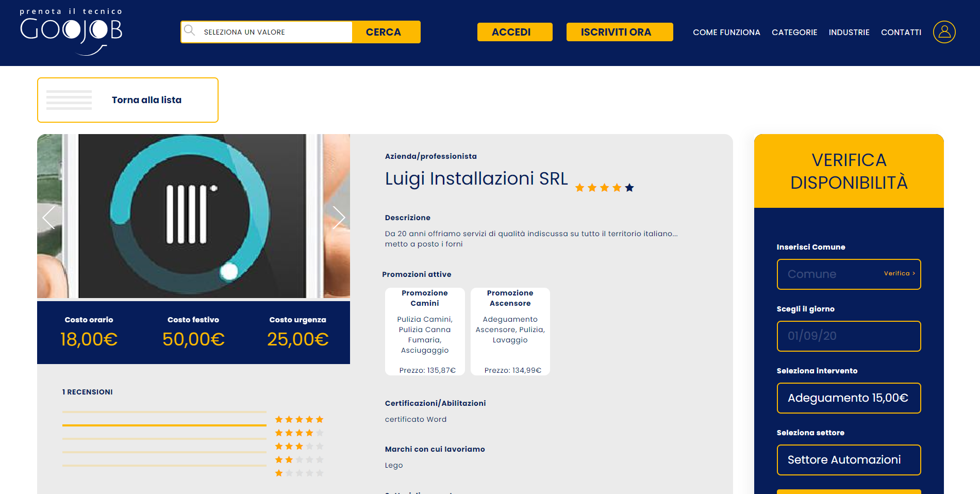Click the Descrizione paragraph text
980x494 pixels.
pyautogui.click(x=531, y=239)
